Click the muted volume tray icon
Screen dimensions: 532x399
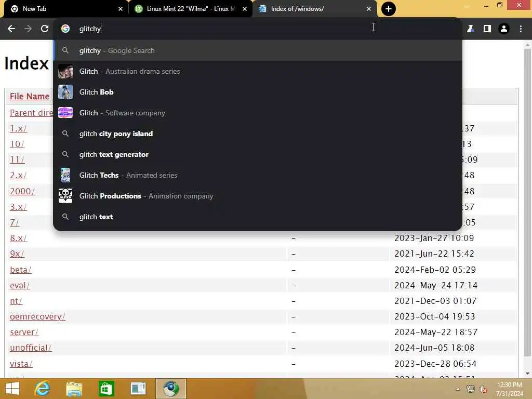(x=483, y=389)
